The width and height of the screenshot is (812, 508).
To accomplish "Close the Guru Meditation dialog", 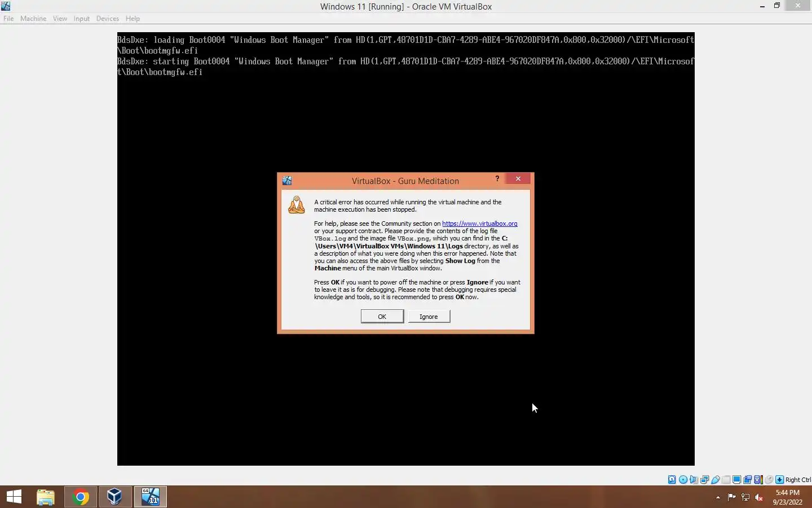I will [518, 179].
